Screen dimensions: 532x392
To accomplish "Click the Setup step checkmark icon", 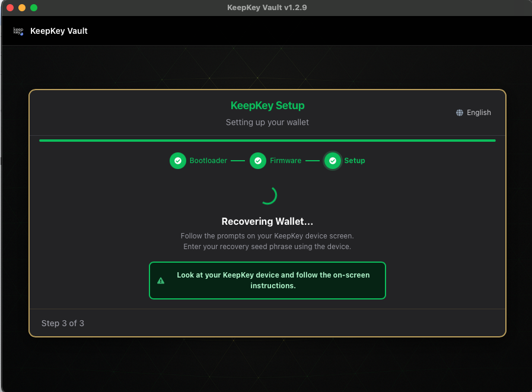I will pyautogui.click(x=333, y=161).
